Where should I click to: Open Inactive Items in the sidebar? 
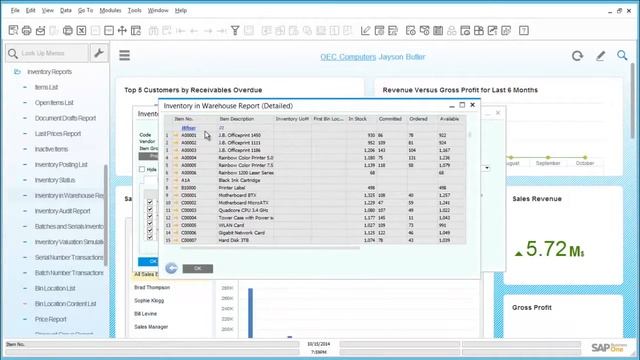[51, 149]
